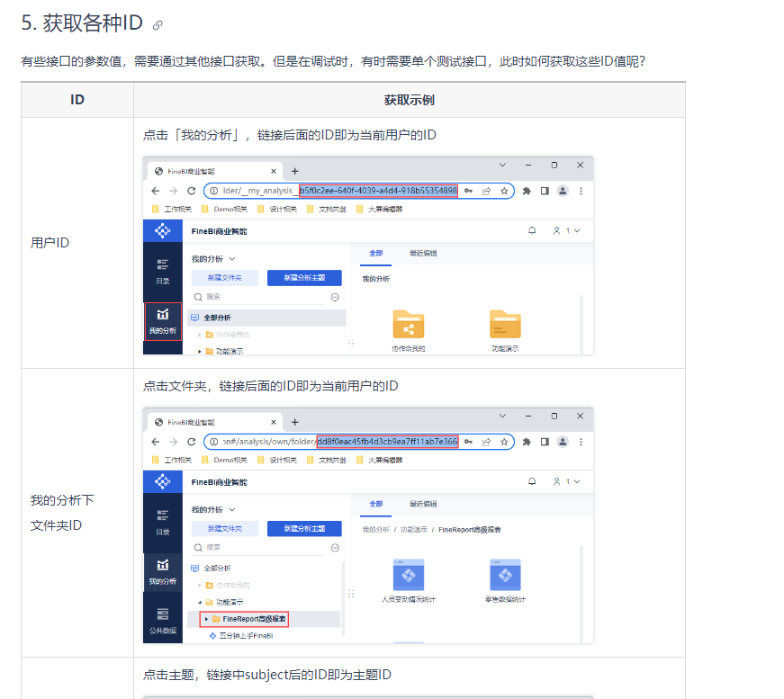The image size is (784, 699).
Task: Click 功能演示 in the breadcrumb path
Action: click(x=413, y=530)
